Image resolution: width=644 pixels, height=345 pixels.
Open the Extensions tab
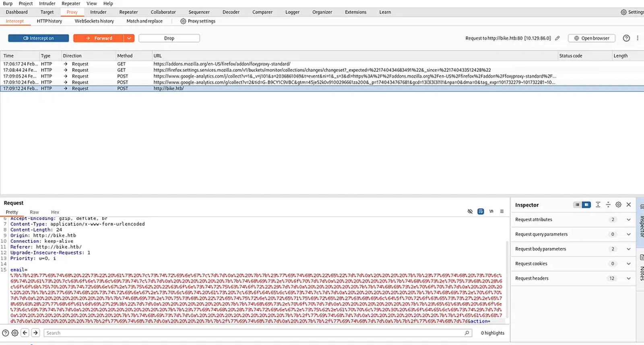coord(356,12)
